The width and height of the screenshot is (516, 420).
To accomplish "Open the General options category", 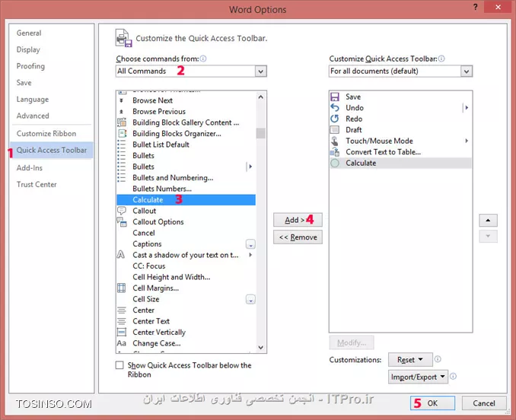I will 29,33.
